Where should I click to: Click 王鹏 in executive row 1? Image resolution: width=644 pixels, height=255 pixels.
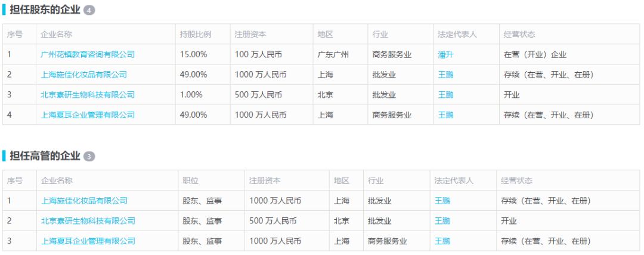[x=442, y=201]
